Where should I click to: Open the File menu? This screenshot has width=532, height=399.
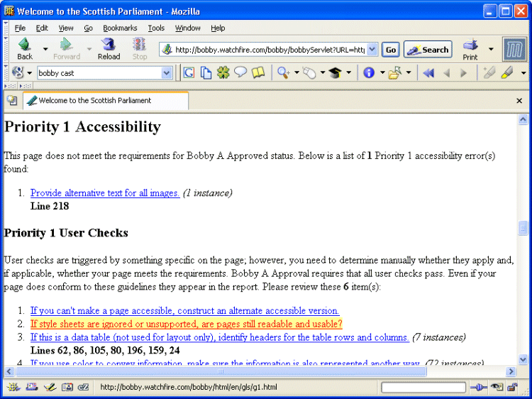[20, 28]
